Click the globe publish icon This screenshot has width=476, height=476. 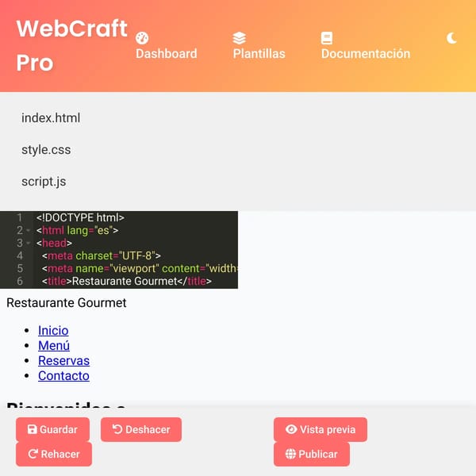click(x=290, y=454)
